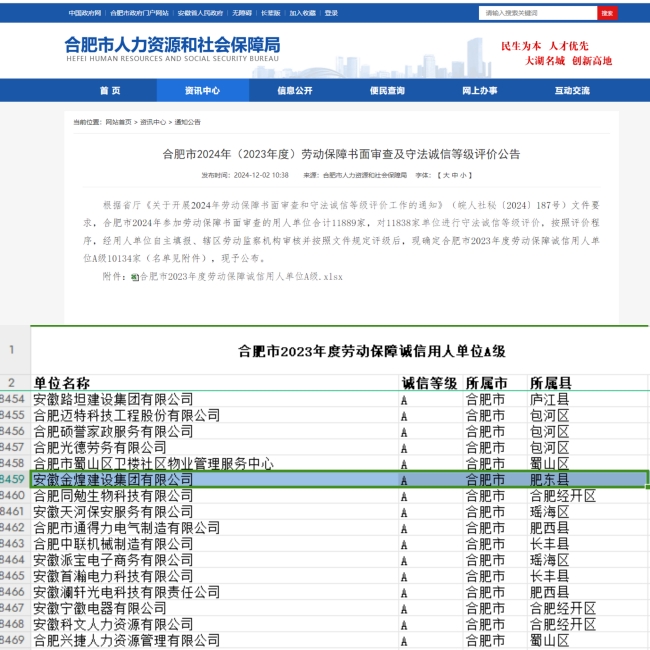Click the 登录 login link
The width and height of the screenshot is (650, 650).
tap(331, 13)
